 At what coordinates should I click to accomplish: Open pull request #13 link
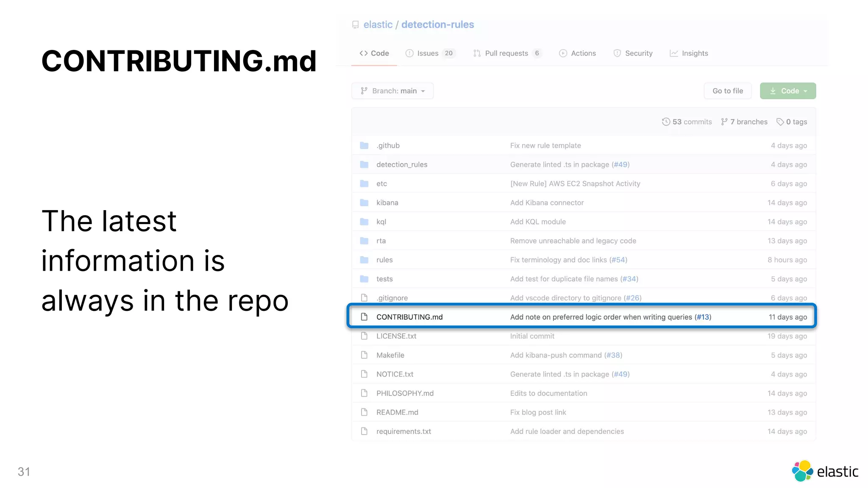704,317
